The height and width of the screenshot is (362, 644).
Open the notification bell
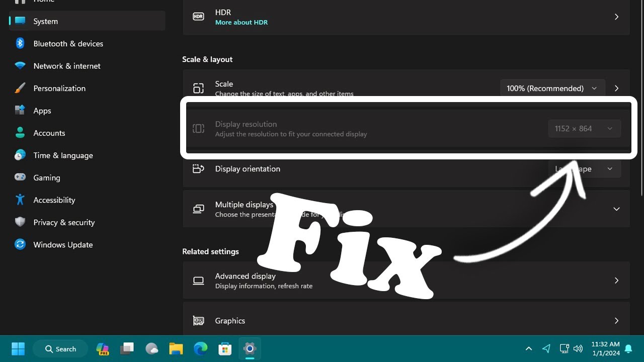coord(628,348)
